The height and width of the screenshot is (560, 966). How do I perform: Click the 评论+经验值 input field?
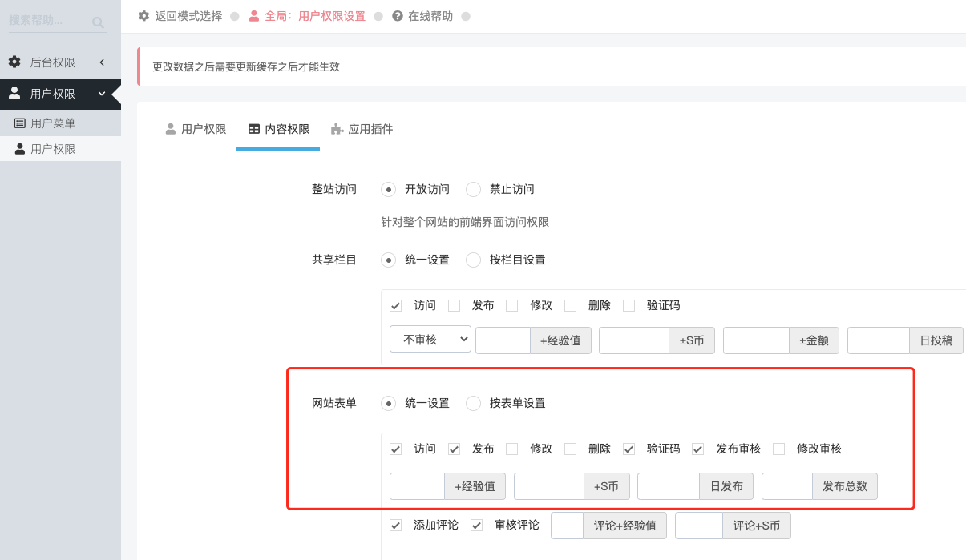pos(567,526)
